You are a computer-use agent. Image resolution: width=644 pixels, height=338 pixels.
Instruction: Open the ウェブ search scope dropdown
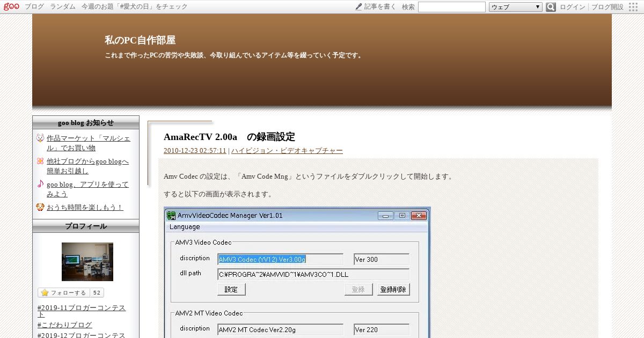point(516,7)
